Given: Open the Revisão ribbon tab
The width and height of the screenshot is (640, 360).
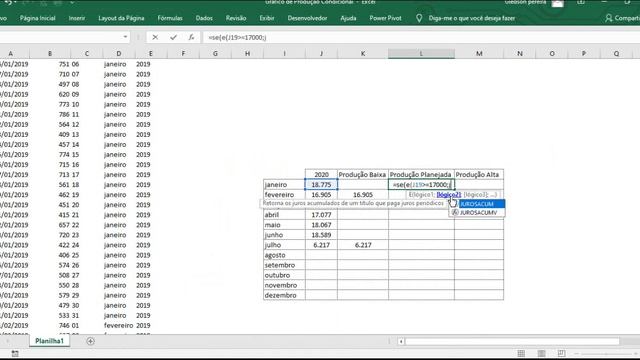Looking at the screenshot, I should click(x=236, y=18).
